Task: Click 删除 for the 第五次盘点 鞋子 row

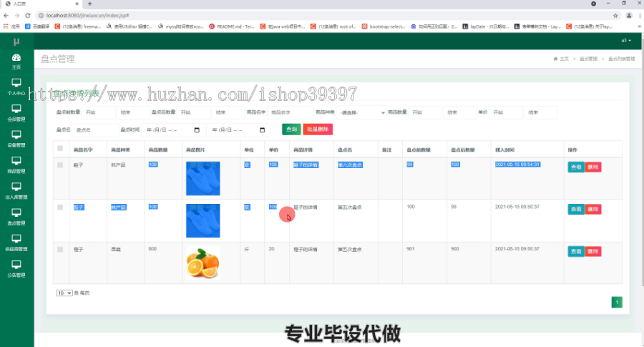Action: point(593,210)
